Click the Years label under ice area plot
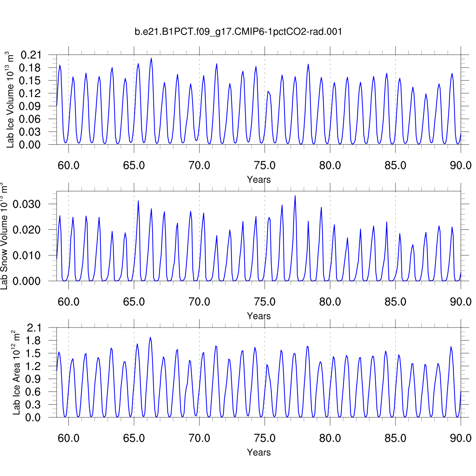This screenshot has height=476, width=476. point(259,453)
